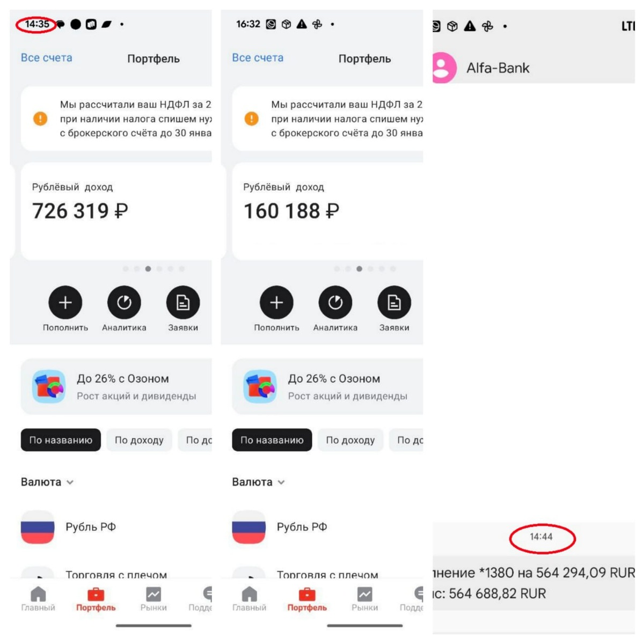This screenshot has height=644, width=644.
Task: Select По доходу sort chip in left screenshot
Action: pyautogui.click(x=139, y=440)
